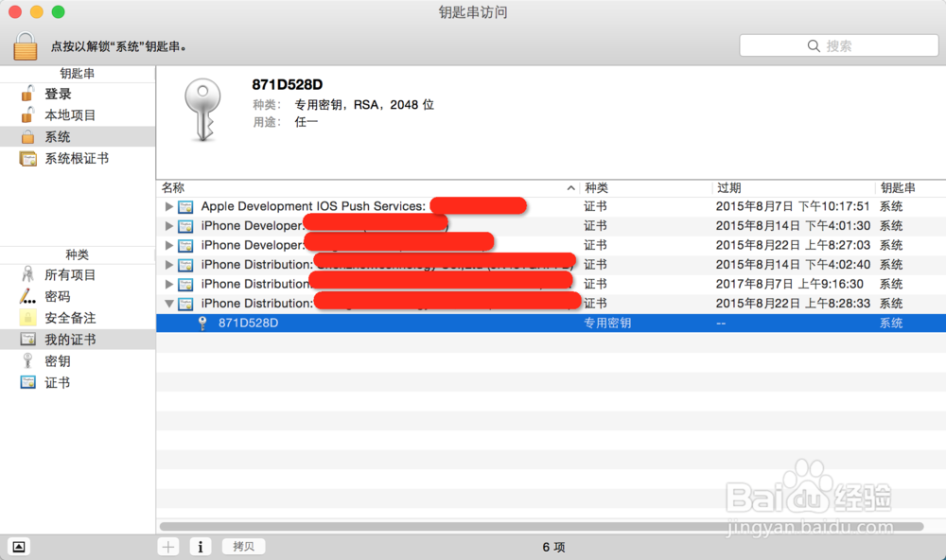Screen dimensions: 946x560
Task: Click the 密钥 category icon
Action: click(x=27, y=360)
